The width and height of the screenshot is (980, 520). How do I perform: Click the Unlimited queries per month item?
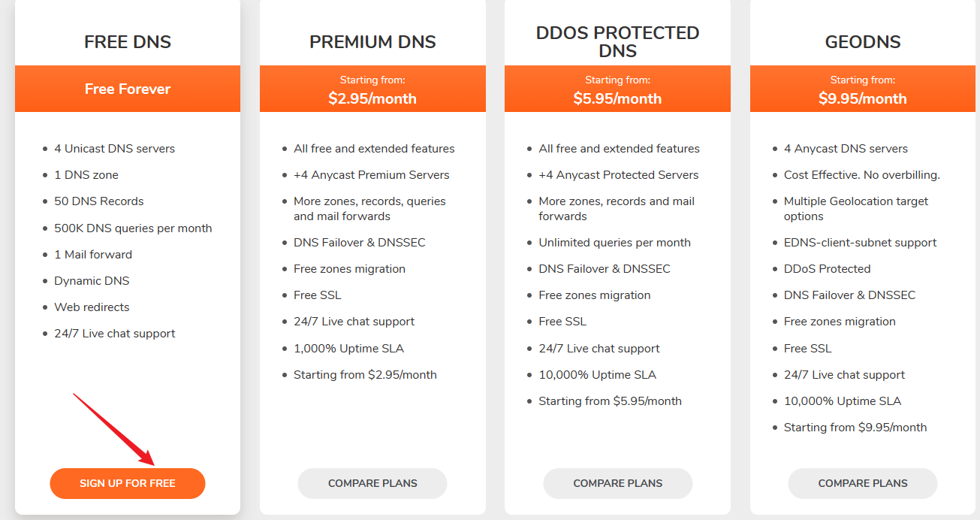614,242
